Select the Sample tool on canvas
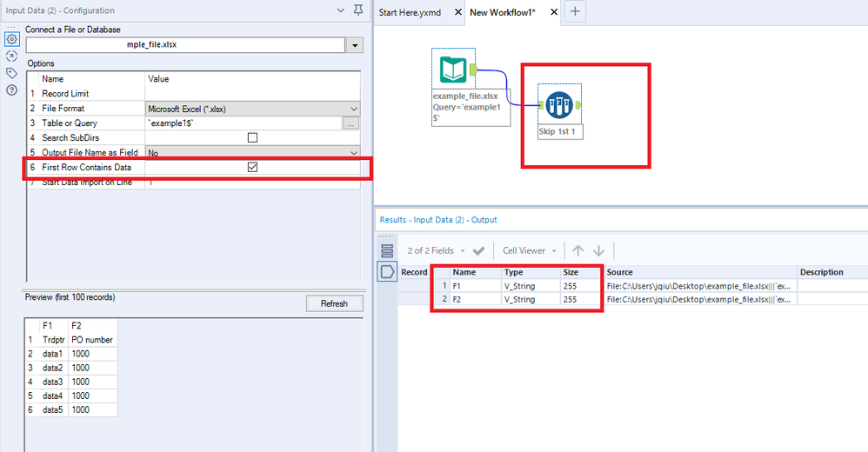This screenshot has width=868, height=452. pos(559,105)
